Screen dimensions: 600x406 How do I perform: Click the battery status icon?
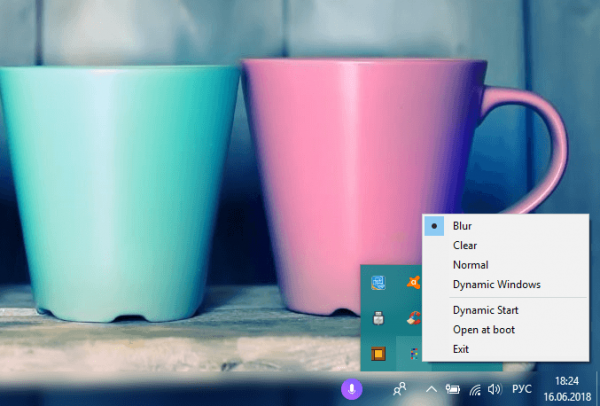click(x=453, y=390)
